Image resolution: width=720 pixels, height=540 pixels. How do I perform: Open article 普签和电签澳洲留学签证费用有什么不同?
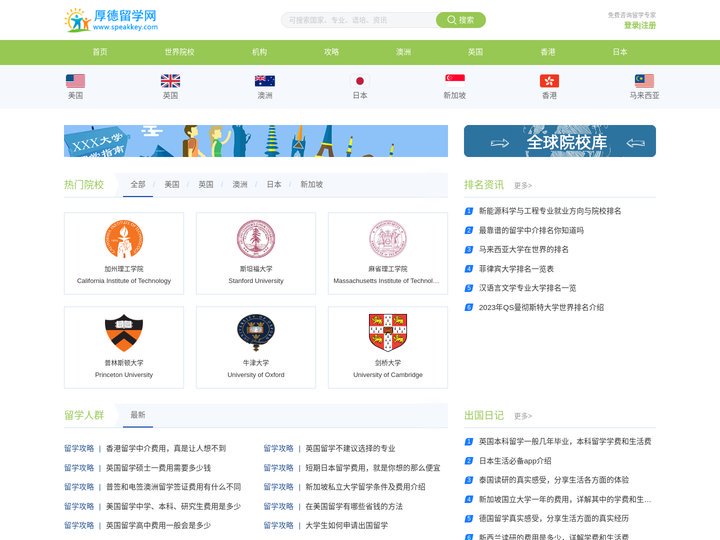coord(174,487)
